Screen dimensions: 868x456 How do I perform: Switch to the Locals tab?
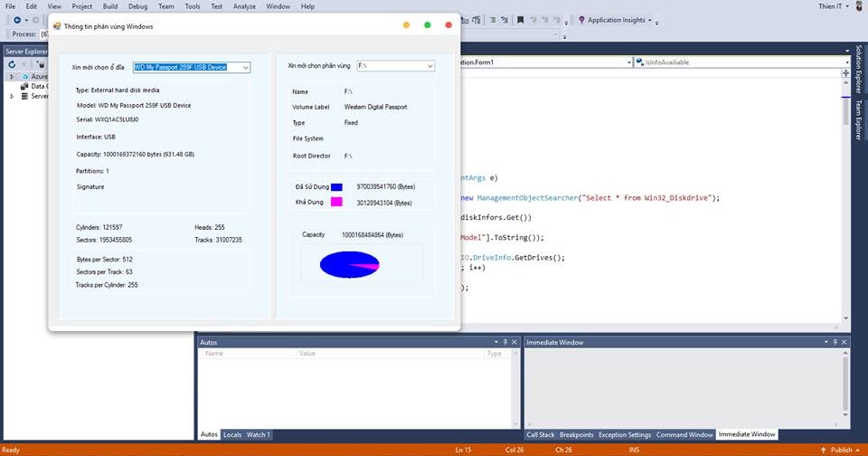tap(232, 435)
